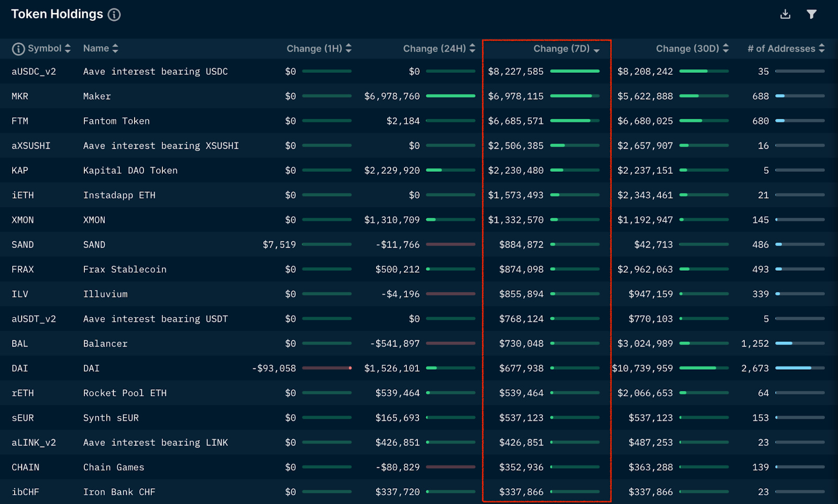This screenshot has height=504, width=838.
Task: Sort by Change (30D) arrows
Action: [x=726, y=48]
